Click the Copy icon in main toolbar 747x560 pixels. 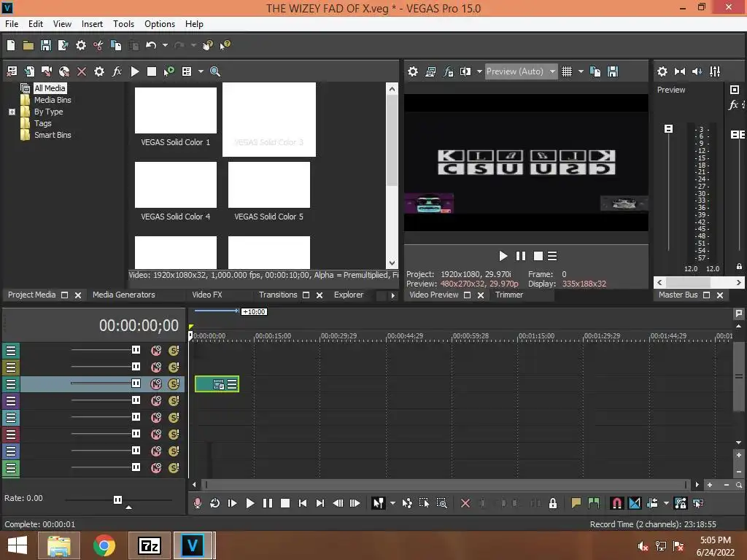pyautogui.click(x=116, y=45)
